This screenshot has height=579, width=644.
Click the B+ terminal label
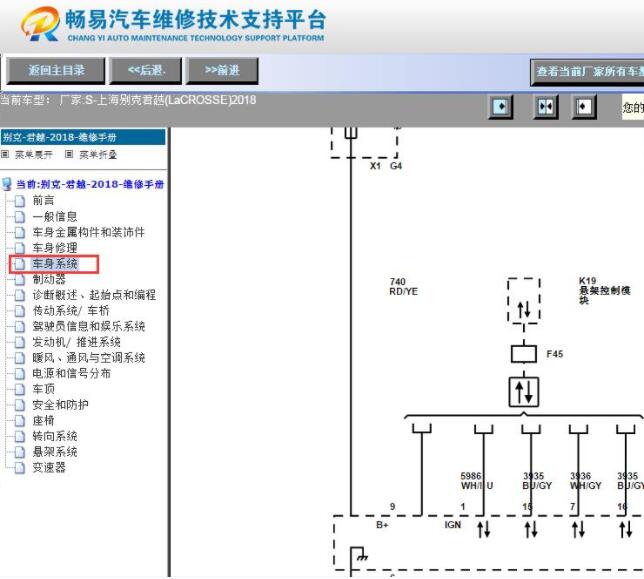coord(382,525)
